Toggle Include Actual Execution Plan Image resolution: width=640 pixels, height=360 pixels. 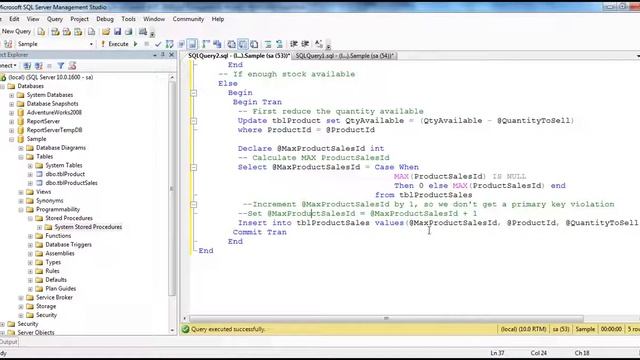pos(206,44)
